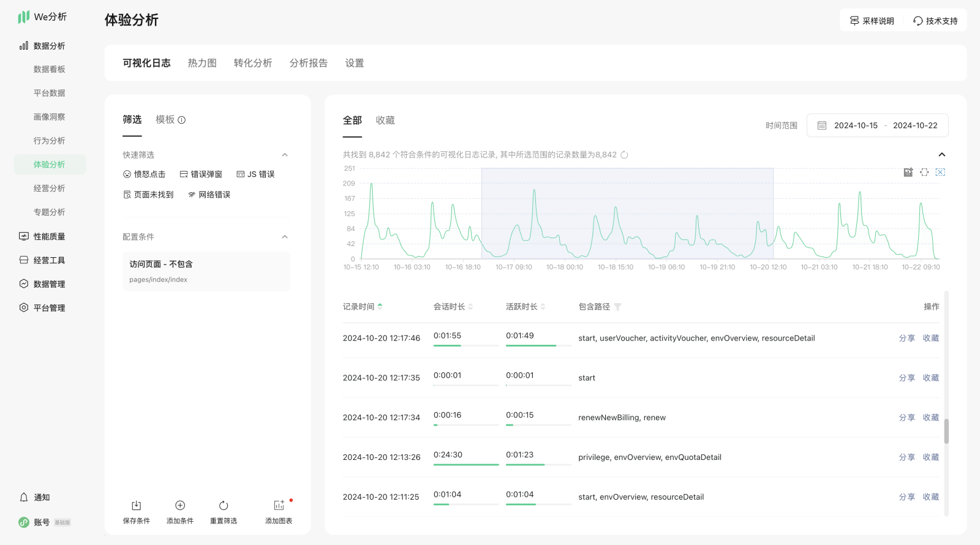The image size is (980, 545).
Task: Switch to the 模板 tab
Action: click(x=165, y=119)
